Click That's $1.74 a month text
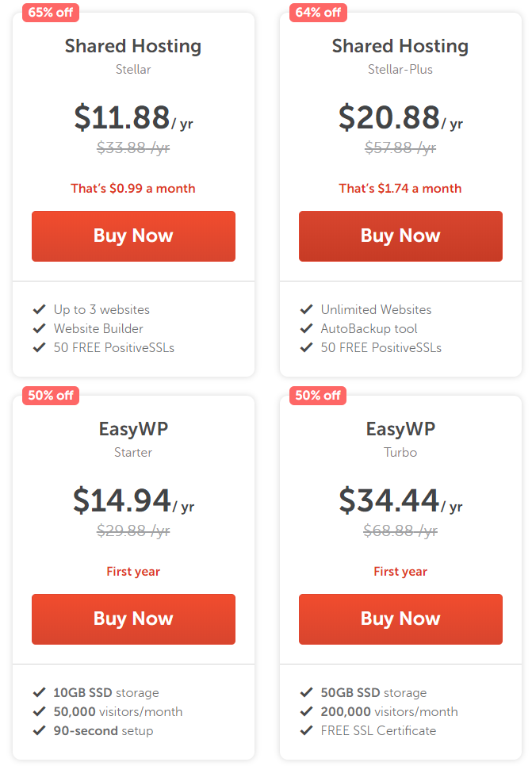532x766 pixels. point(400,189)
